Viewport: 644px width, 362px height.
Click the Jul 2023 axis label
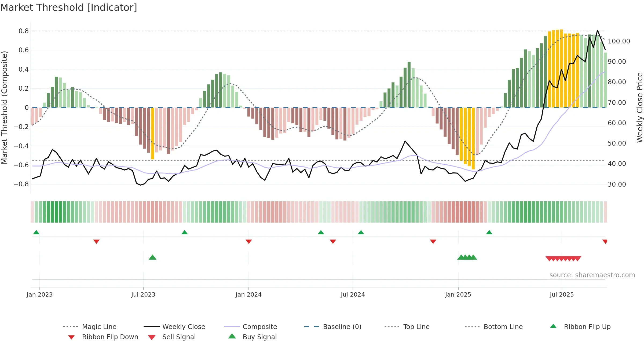[143, 295]
